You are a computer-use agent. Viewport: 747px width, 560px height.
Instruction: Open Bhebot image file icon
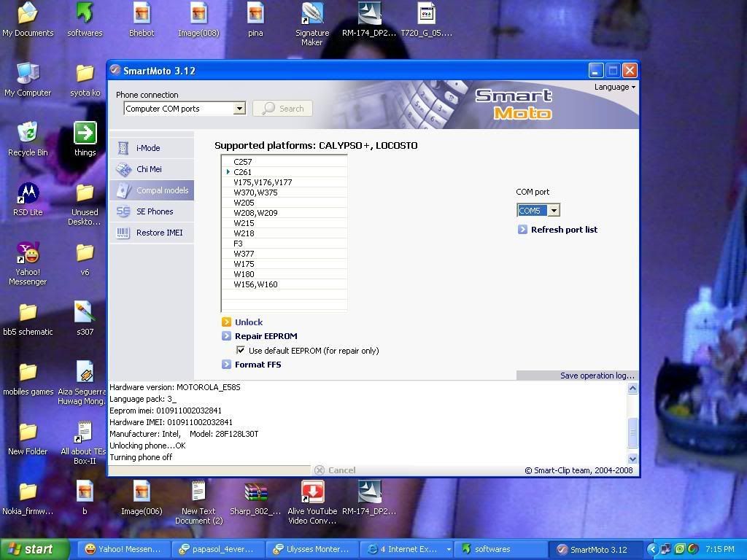142,20
